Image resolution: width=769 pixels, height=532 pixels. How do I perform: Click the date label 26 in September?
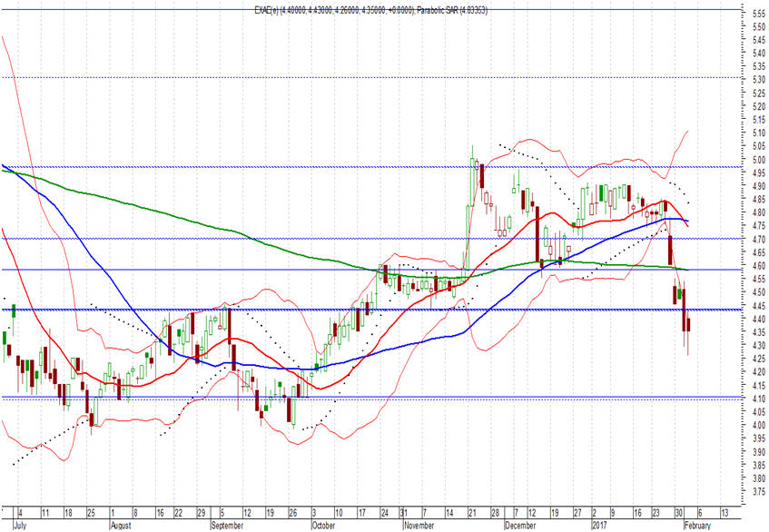coord(293,513)
